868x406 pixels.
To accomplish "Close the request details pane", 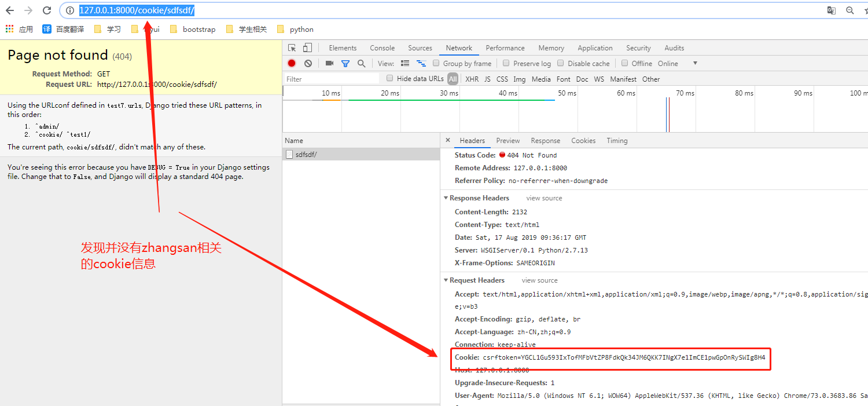I will [448, 140].
